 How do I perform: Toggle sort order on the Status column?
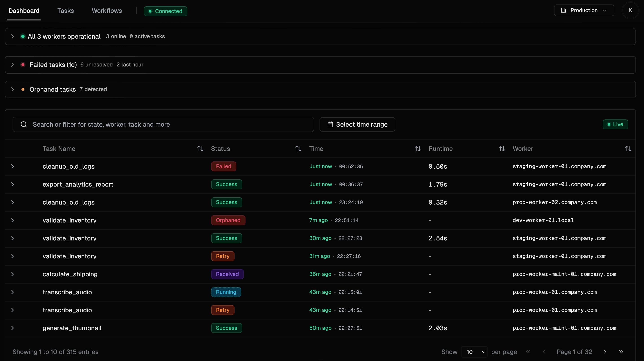(x=298, y=148)
